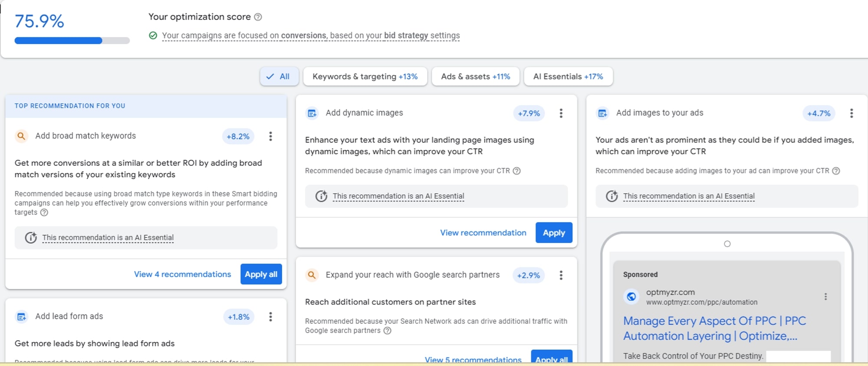Click AI Essential info icon in dynamic images card
The width and height of the screenshot is (868, 366).
point(321,196)
